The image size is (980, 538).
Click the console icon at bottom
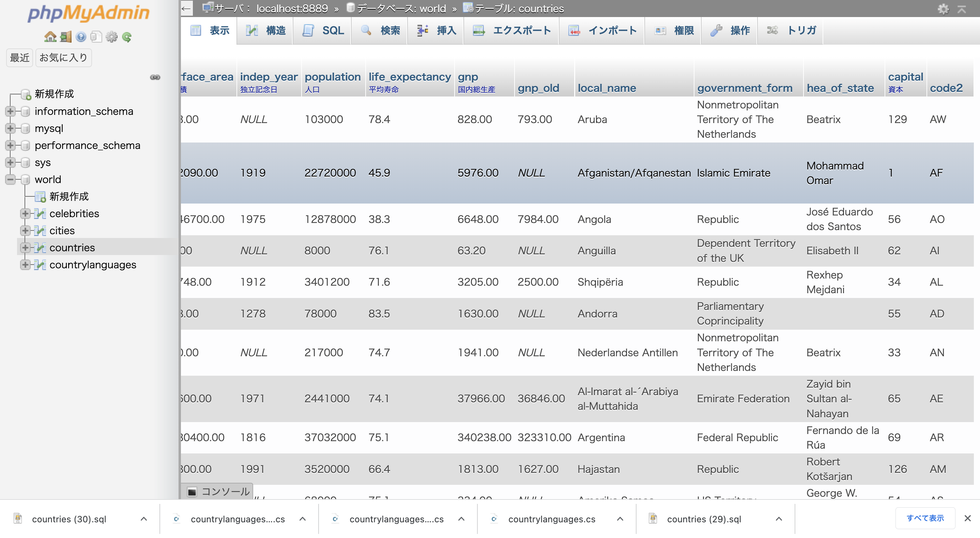(192, 492)
